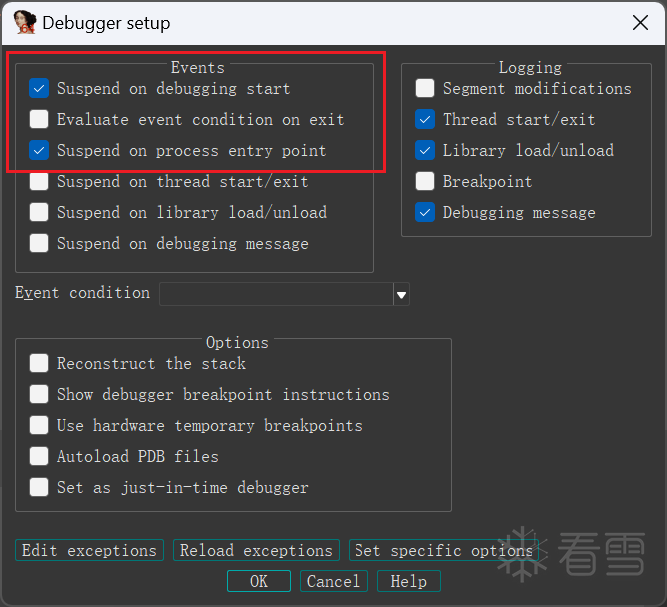
Task: Confirm settings with the OK button
Action: click(258, 581)
